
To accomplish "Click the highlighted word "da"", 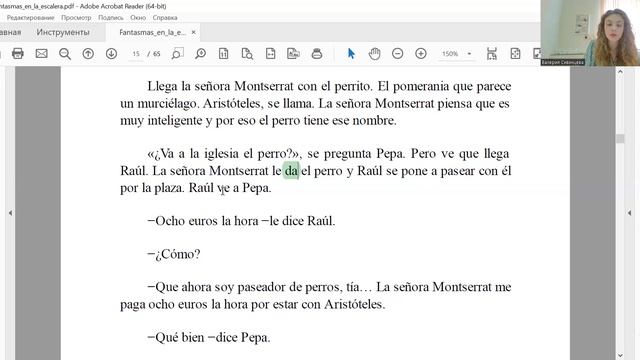I will pos(291,171).
